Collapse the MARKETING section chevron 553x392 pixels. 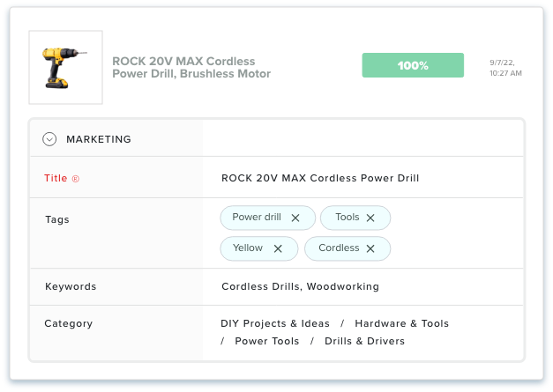[x=49, y=139]
